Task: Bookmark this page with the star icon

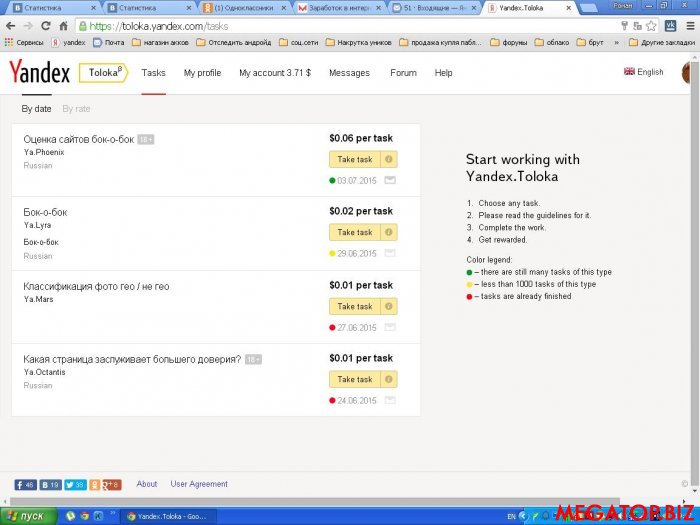Action: tap(651, 26)
